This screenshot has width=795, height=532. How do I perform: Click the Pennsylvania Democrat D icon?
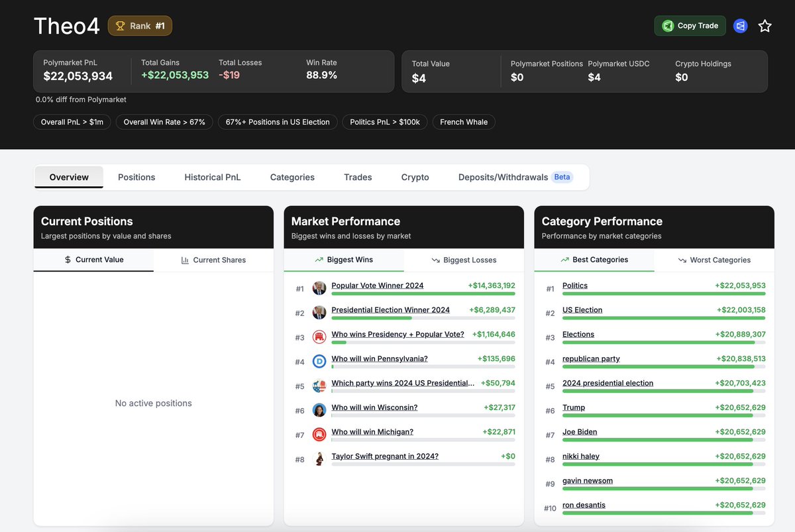click(319, 362)
